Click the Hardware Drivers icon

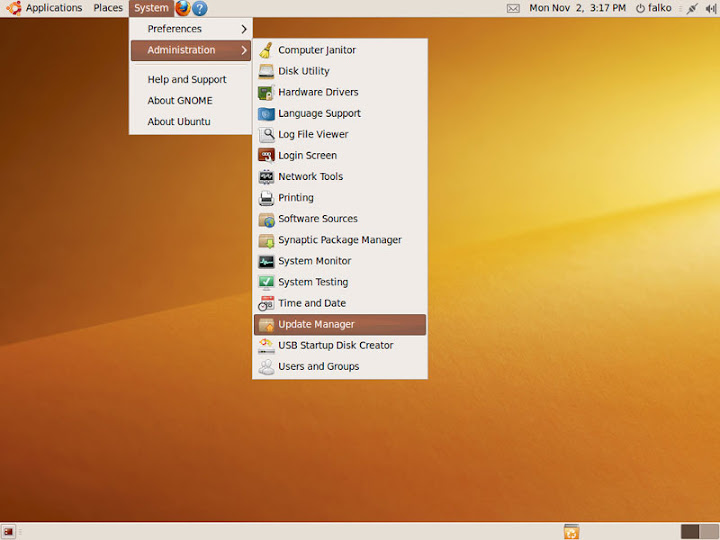[266, 92]
